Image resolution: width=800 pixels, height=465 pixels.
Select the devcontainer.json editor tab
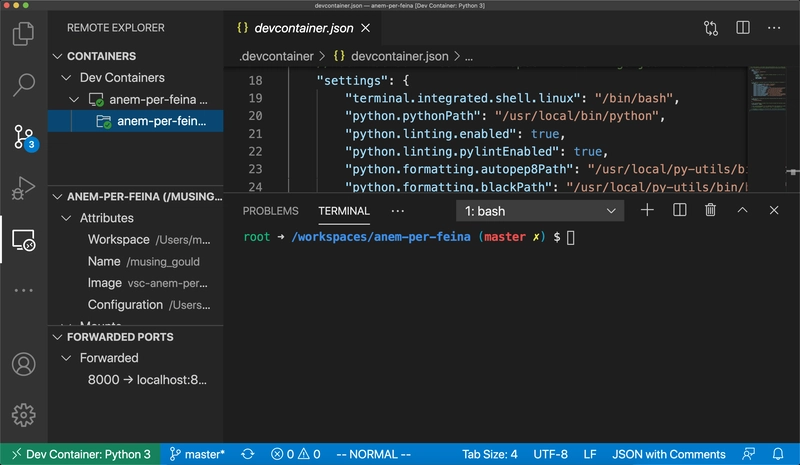point(302,28)
